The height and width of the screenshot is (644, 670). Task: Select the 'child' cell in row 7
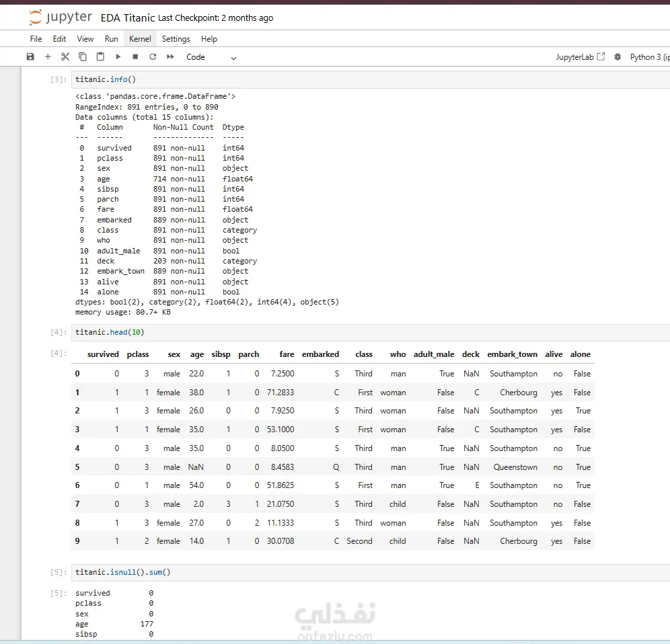[398, 504]
